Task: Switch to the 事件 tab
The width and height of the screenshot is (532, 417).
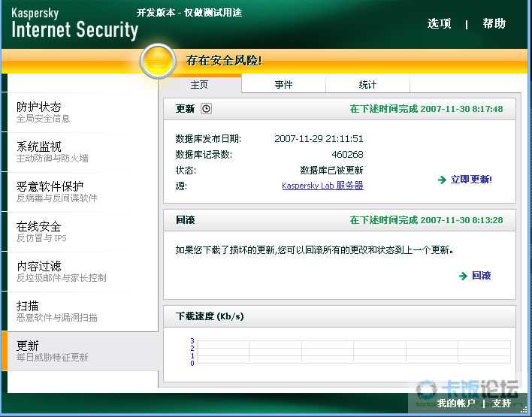Action: (x=283, y=84)
